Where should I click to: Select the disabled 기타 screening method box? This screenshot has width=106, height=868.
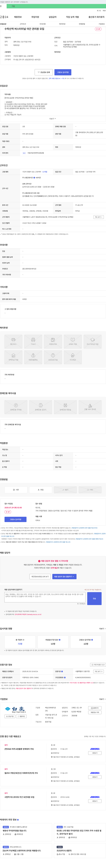tap(90, 490)
